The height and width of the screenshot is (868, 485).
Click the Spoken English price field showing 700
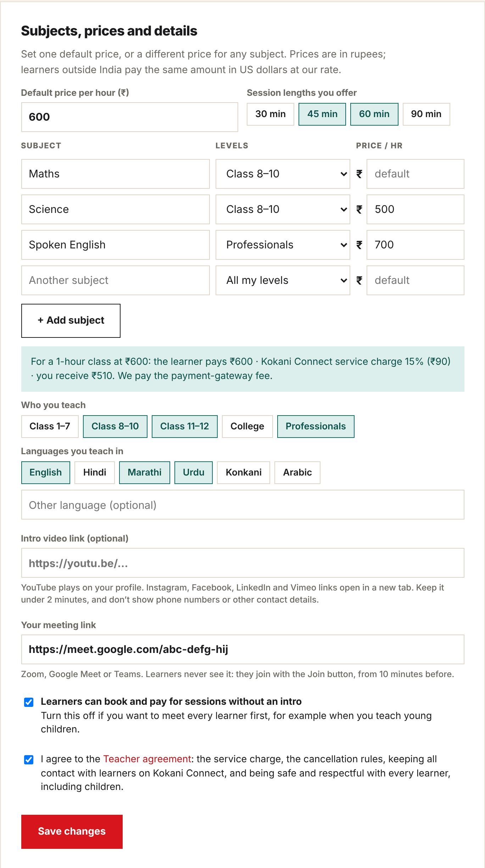click(415, 245)
